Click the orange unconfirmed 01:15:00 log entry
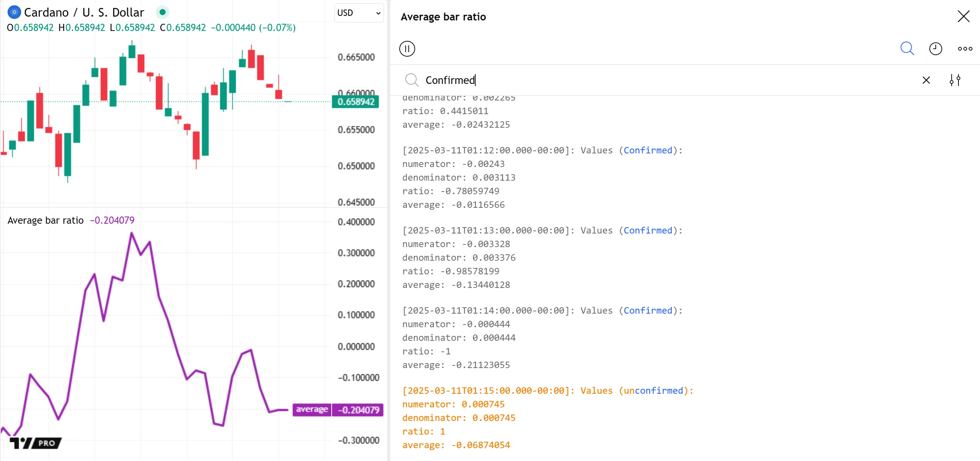The width and height of the screenshot is (980, 461). click(x=547, y=391)
